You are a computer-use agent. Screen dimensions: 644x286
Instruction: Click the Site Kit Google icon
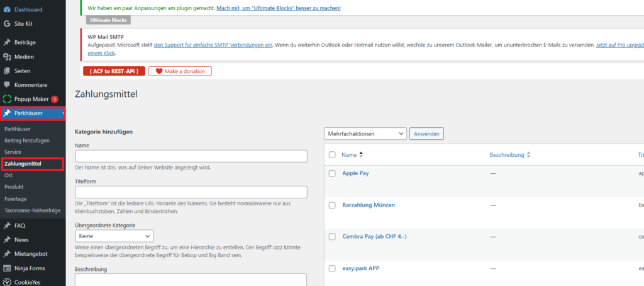[x=7, y=23]
